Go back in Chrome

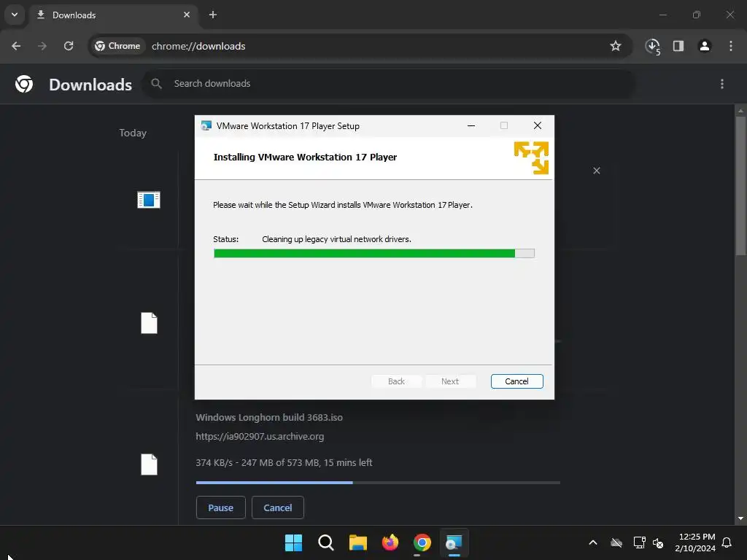16,46
